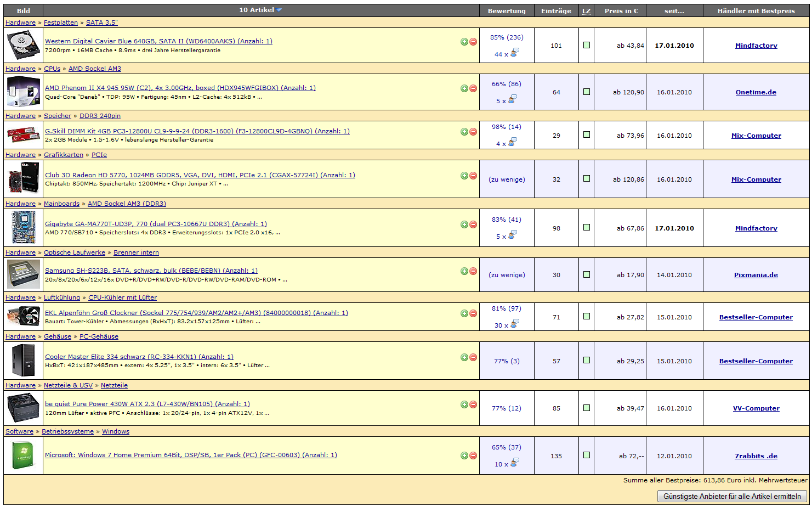Tick LZ checkbox for AMD Phenom II X4
The height and width of the screenshot is (506, 812).
[x=587, y=92]
